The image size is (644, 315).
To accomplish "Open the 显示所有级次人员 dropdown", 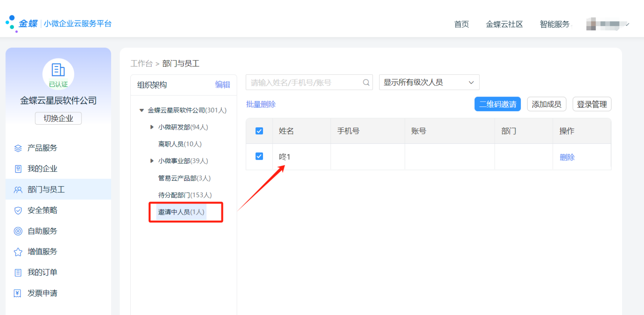I will pos(429,82).
